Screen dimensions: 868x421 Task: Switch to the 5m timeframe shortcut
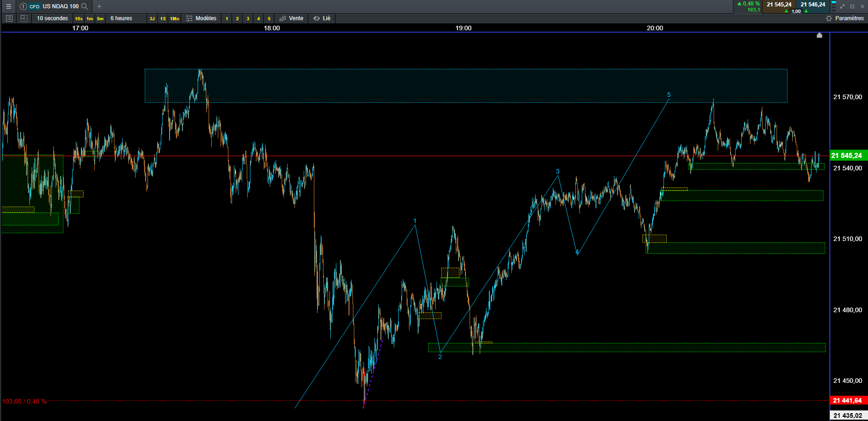click(100, 19)
